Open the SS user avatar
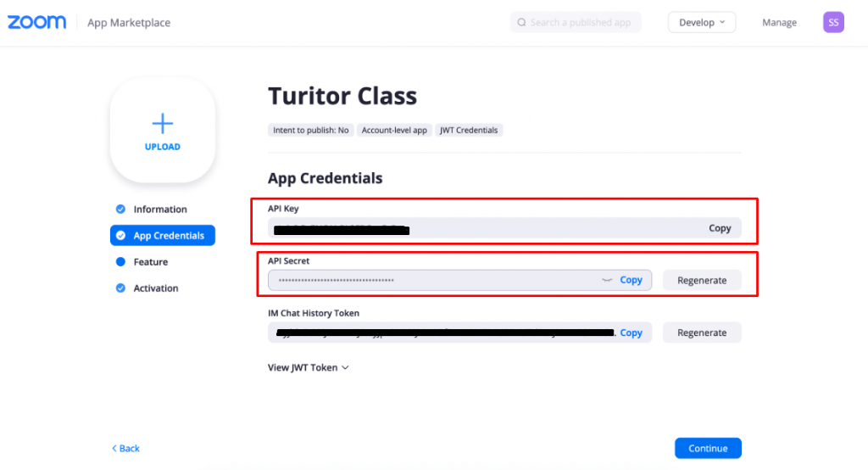Image resolution: width=868 pixels, height=470 pixels. (833, 22)
